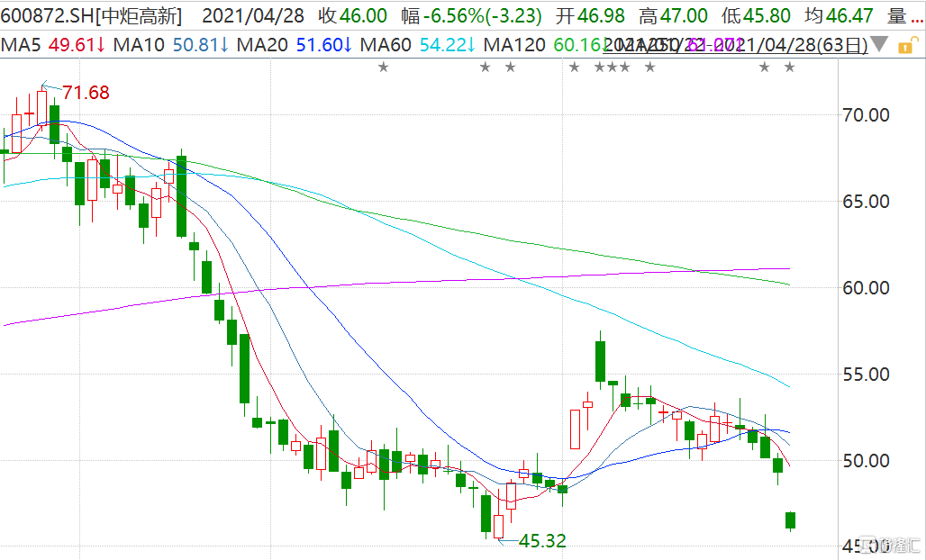The width and height of the screenshot is (926, 560).
Task: Click the 71.68 period-high annotation
Action: click(x=86, y=93)
